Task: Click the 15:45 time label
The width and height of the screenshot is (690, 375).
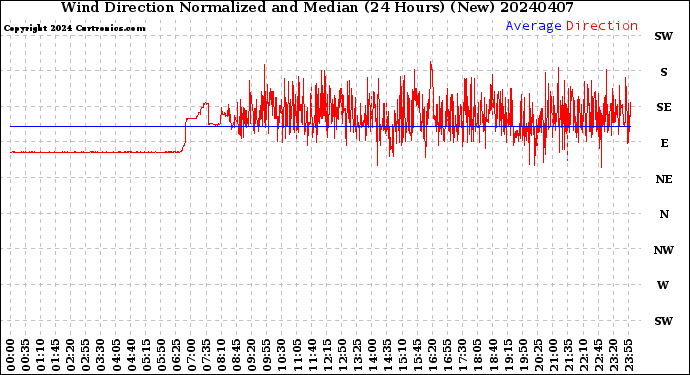Action: coord(418,355)
